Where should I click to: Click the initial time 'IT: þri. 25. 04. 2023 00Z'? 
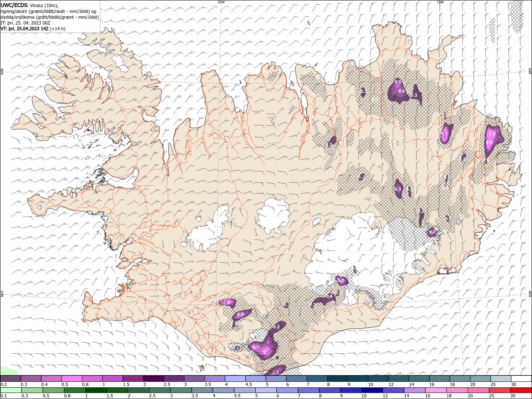(25, 23)
